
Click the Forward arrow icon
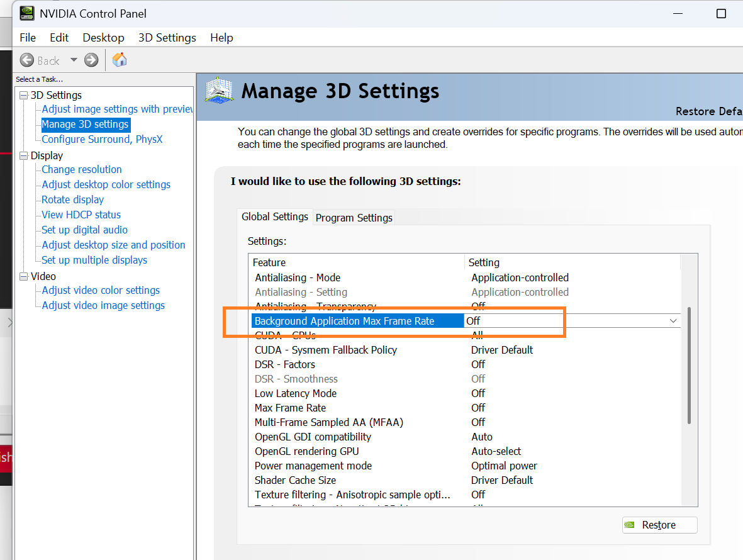click(91, 60)
